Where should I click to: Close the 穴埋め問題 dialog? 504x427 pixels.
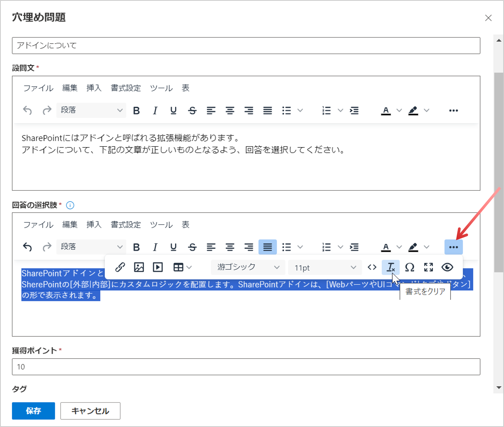point(488,18)
